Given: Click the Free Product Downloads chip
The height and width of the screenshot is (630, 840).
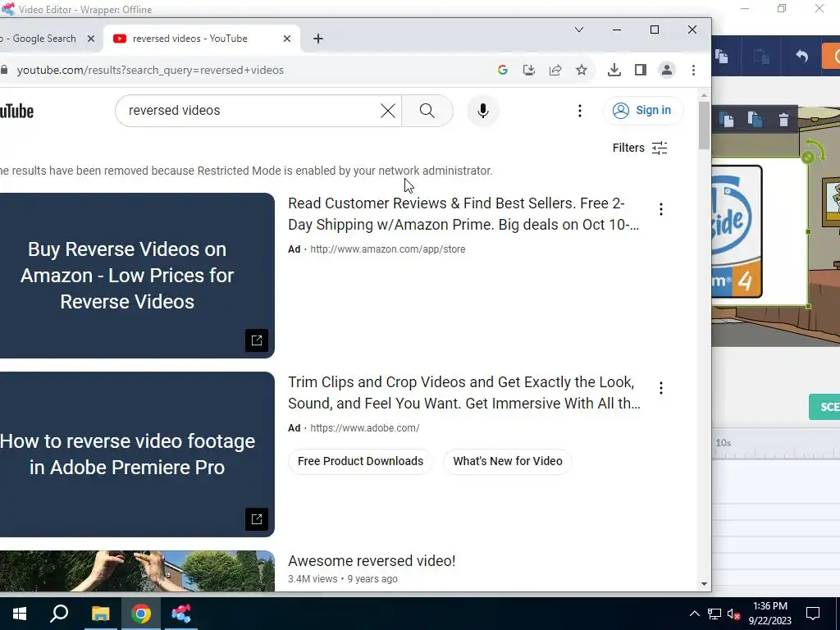Looking at the screenshot, I should coord(361,461).
